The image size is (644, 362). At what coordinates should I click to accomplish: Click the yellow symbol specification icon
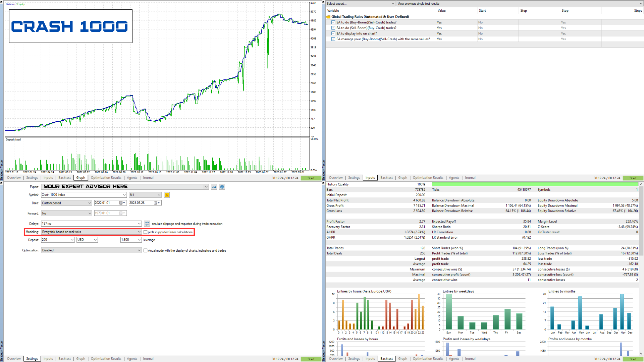coord(167,195)
